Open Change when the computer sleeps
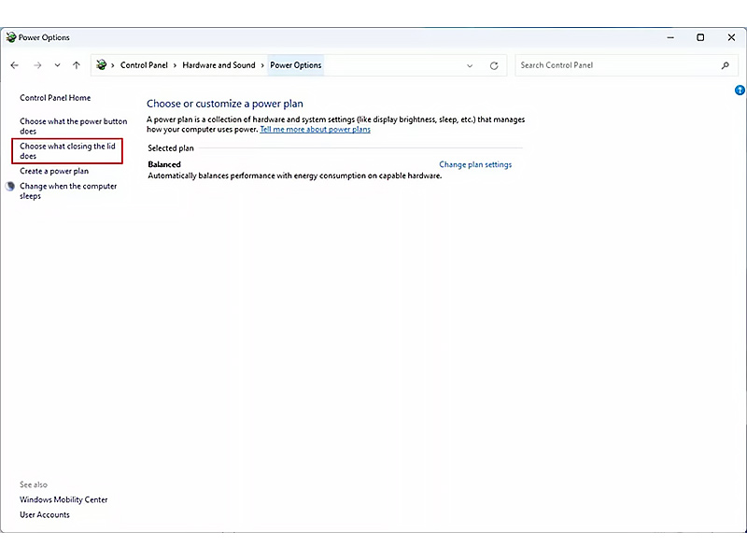Viewport: 747px width, 560px height. pyautogui.click(x=68, y=191)
